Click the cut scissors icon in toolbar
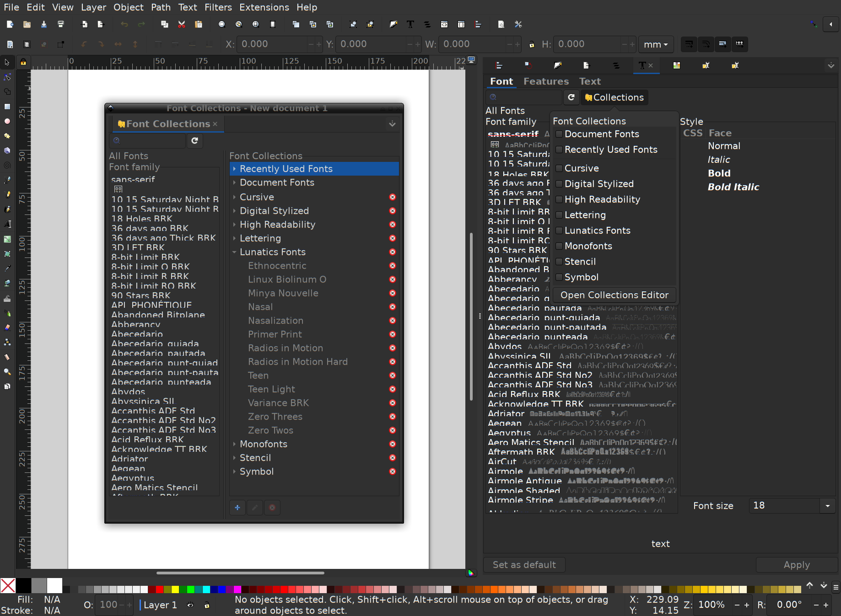The width and height of the screenshot is (841, 616). pos(182,24)
